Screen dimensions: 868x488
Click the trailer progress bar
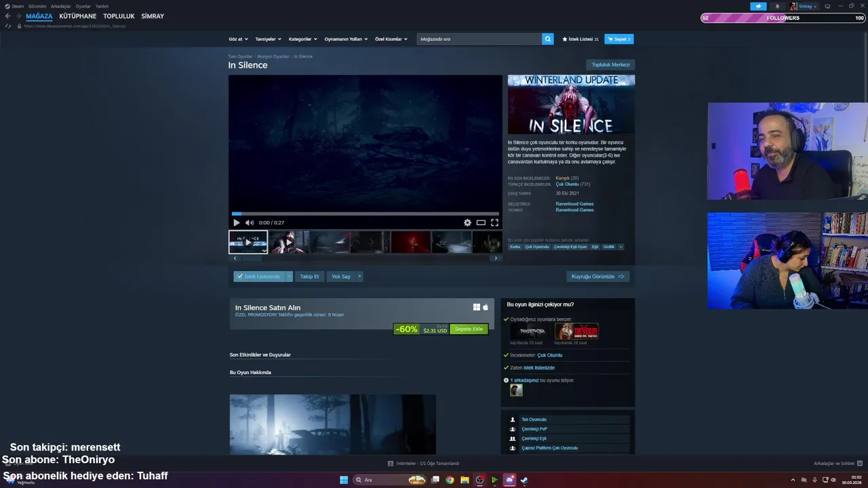365,213
